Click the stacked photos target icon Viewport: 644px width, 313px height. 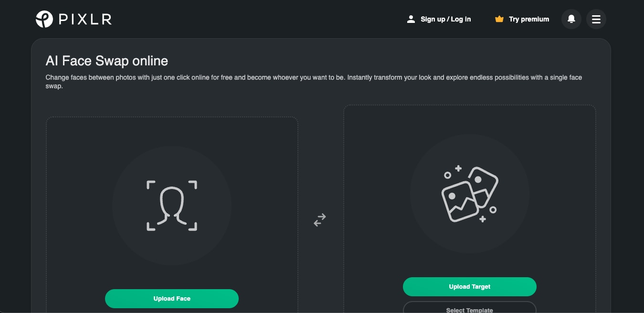470,194
